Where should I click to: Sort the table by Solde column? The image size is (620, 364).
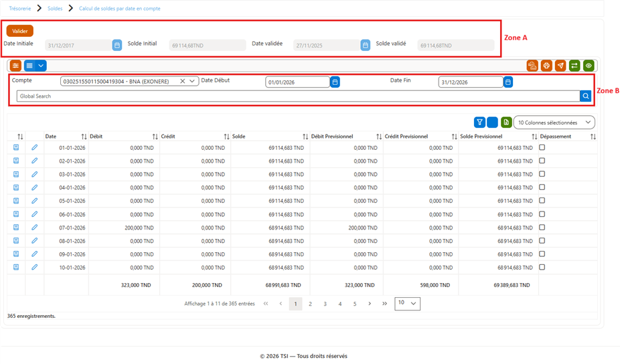(x=305, y=136)
